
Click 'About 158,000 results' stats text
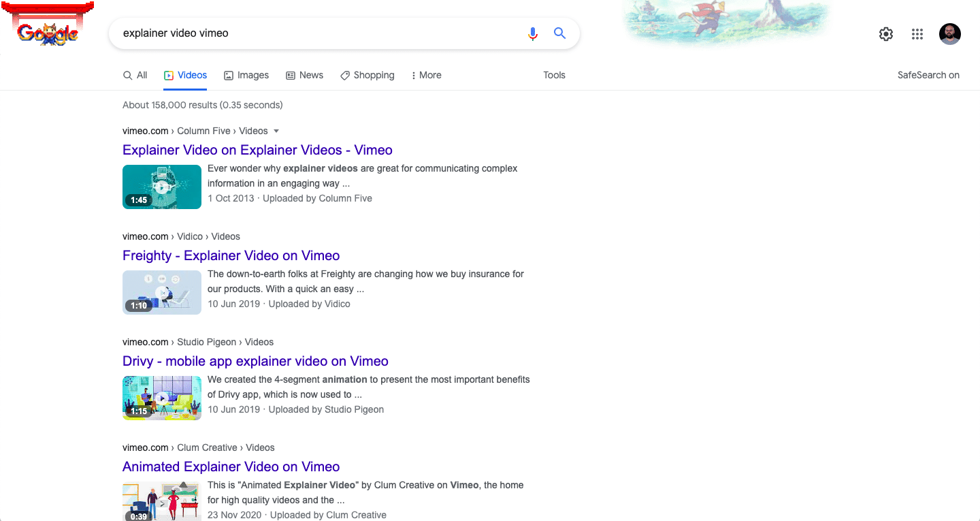point(202,105)
